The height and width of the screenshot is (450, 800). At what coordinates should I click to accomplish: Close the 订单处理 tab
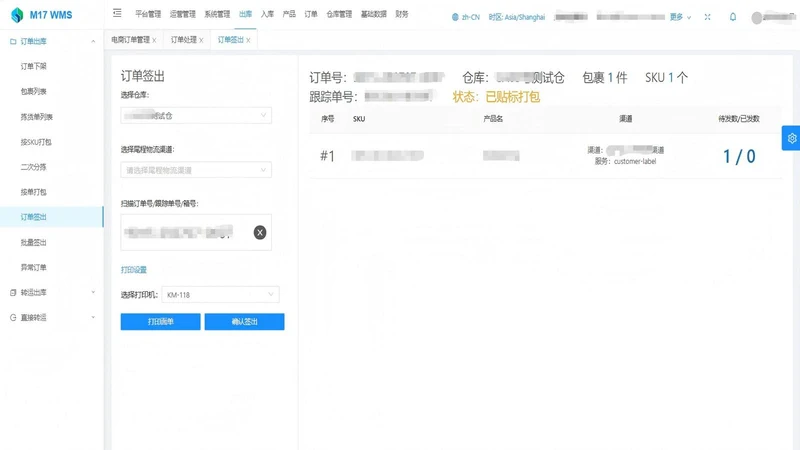click(x=201, y=40)
